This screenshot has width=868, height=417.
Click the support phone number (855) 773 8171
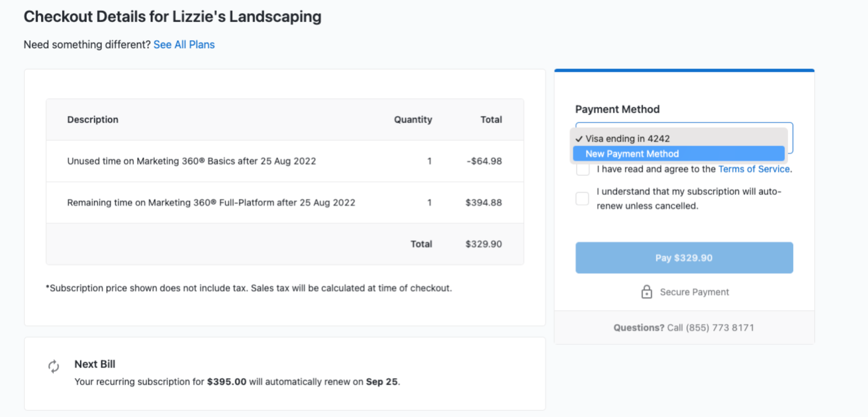point(720,328)
